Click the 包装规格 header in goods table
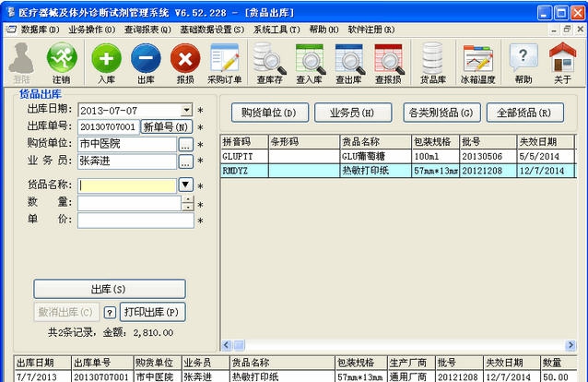This screenshot has height=382, width=588. (435, 141)
